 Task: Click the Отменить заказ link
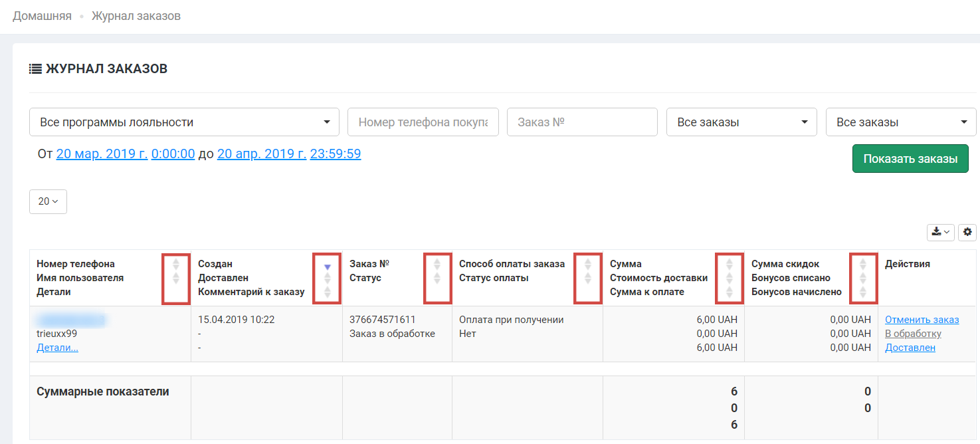922,320
